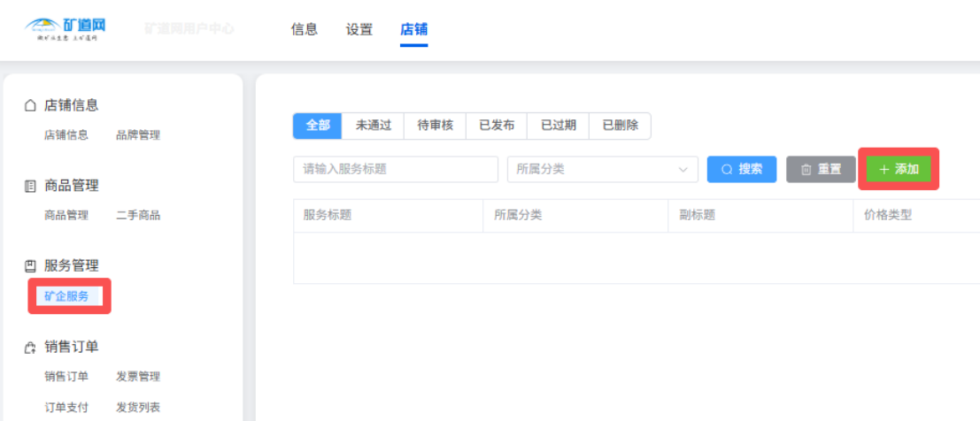980x421 pixels.
Task: Click the 销售订单 section icon
Action: click(30, 347)
